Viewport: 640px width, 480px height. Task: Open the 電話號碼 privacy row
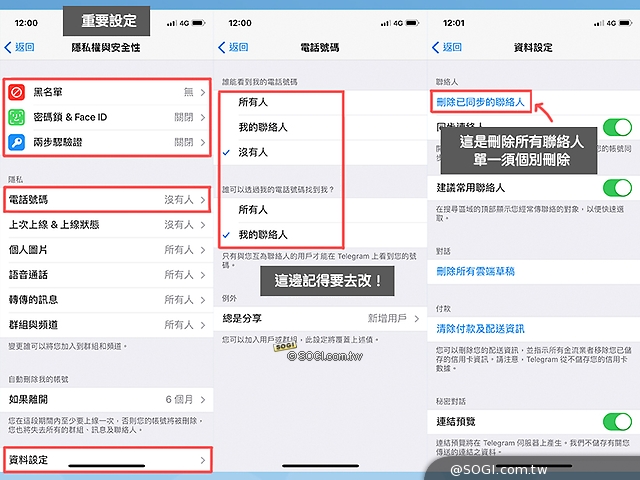[107, 200]
